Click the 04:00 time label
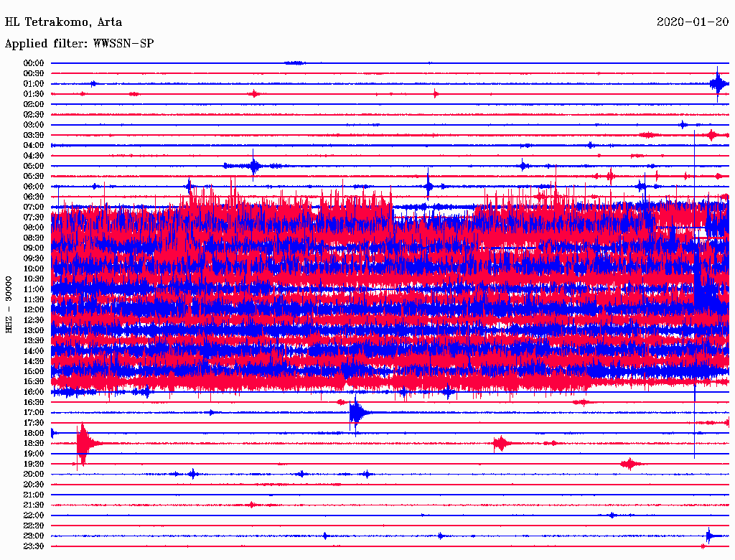Image resolution: width=735 pixels, height=560 pixels. tap(34, 146)
